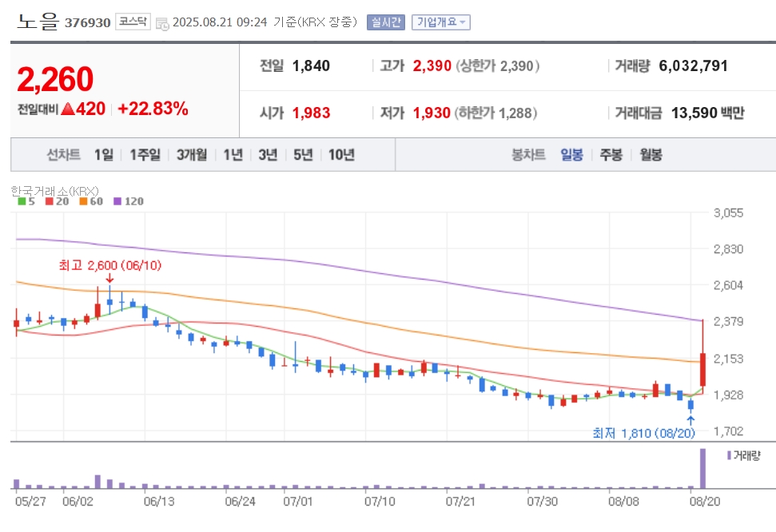Click the purple 거래량 volume legend marker
This screenshot has width=776, height=532.
click(x=729, y=455)
